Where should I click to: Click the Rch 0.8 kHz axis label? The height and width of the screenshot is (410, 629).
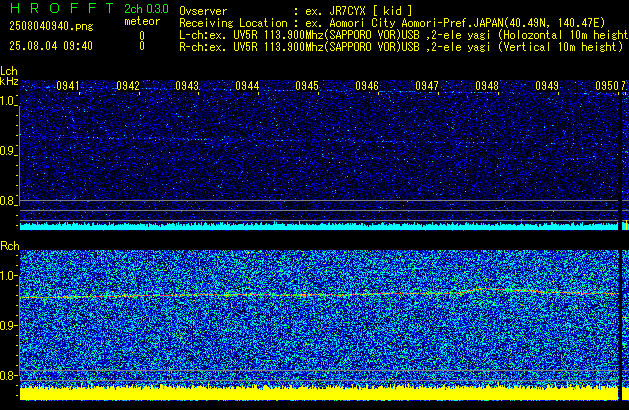8,375
